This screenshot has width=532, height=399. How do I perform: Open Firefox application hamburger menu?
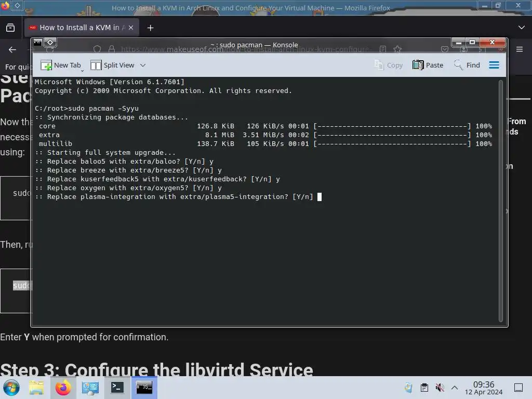tap(520, 49)
